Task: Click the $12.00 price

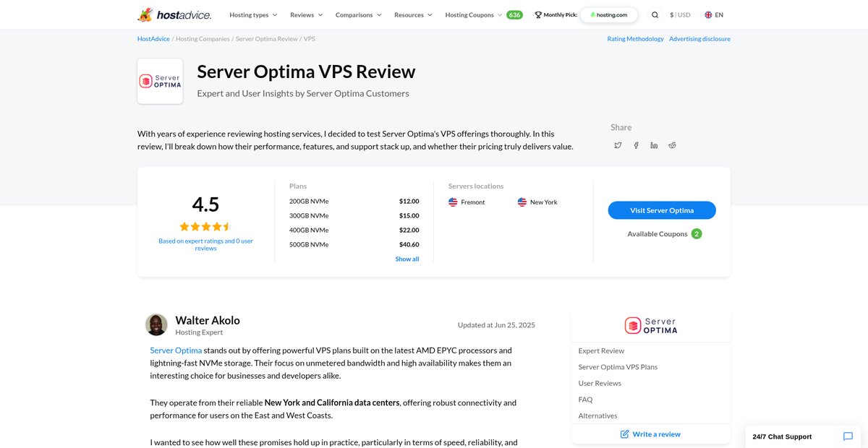Action: (409, 202)
